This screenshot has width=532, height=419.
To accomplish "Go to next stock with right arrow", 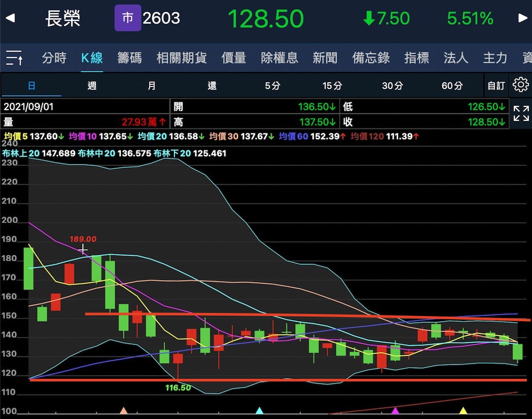I will pyautogui.click(x=523, y=19).
